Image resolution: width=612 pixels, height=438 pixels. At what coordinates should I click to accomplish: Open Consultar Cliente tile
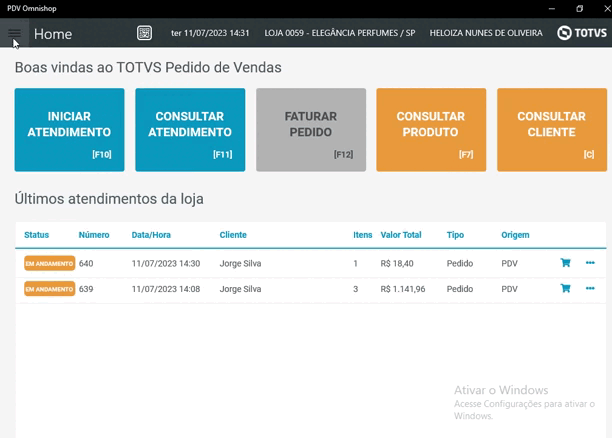(552, 130)
